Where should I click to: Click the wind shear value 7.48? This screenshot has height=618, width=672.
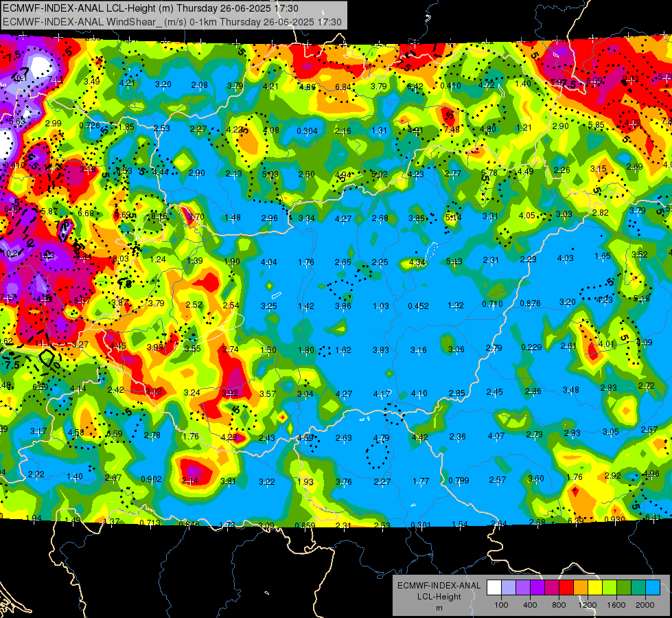[x=452, y=130]
